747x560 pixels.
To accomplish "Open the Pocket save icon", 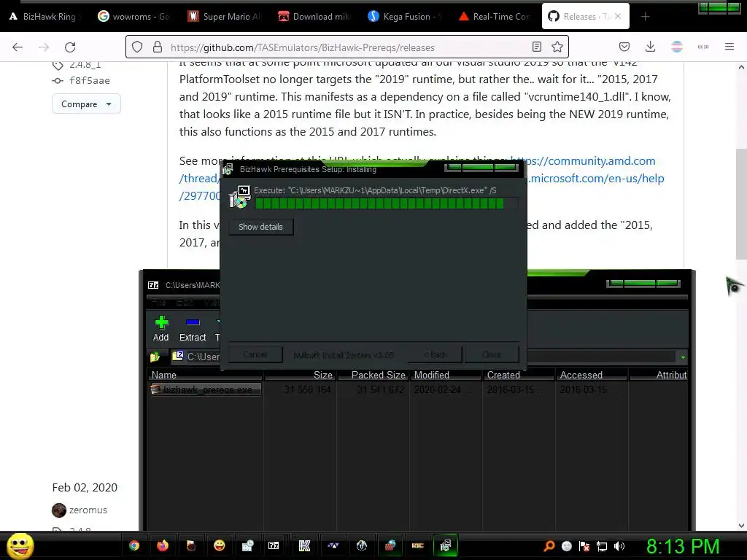I will (x=624, y=47).
